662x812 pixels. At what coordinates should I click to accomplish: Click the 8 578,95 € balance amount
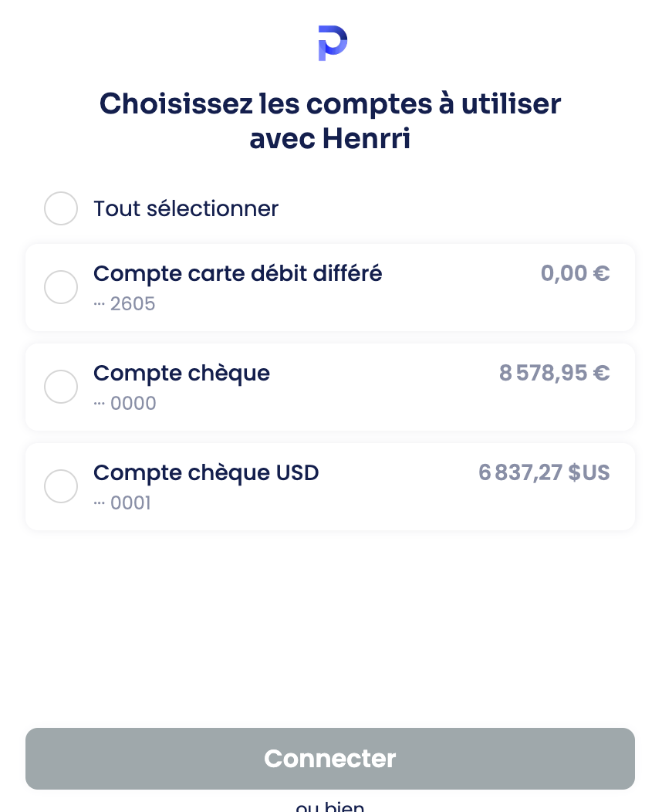pos(554,373)
